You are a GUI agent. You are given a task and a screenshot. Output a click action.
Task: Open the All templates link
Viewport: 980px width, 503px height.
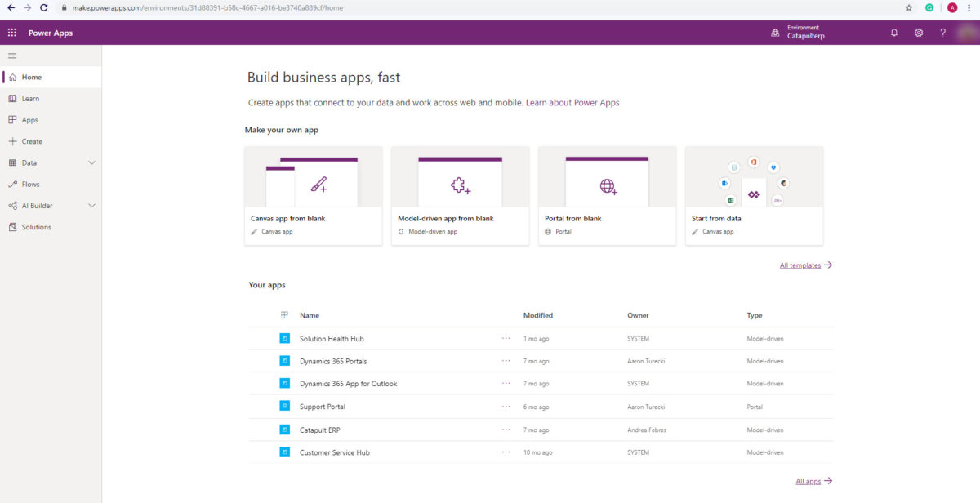(806, 265)
